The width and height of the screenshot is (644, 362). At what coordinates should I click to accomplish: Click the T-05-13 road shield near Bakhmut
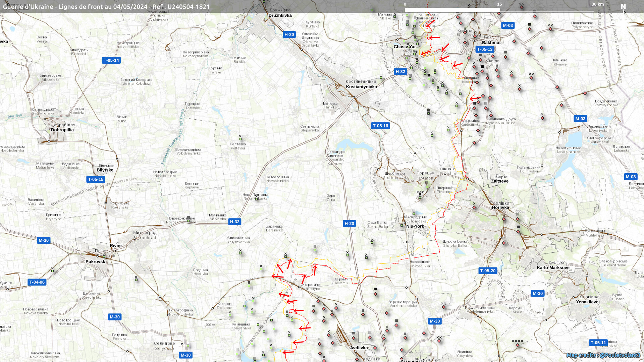click(485, 49)
